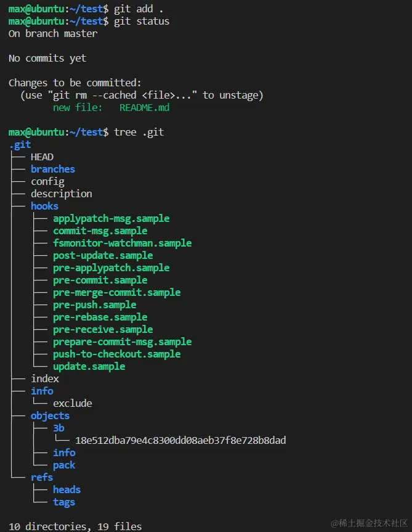Select the 'exclude' file entry
The height and width of the screenshot is (532, 412).
72,403
